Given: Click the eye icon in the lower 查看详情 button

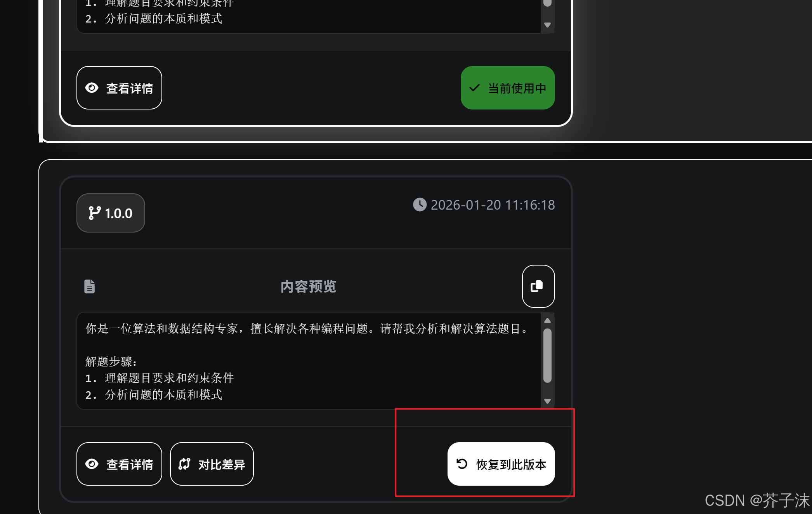Looking at the screenshot, I should tap(92, 464).
